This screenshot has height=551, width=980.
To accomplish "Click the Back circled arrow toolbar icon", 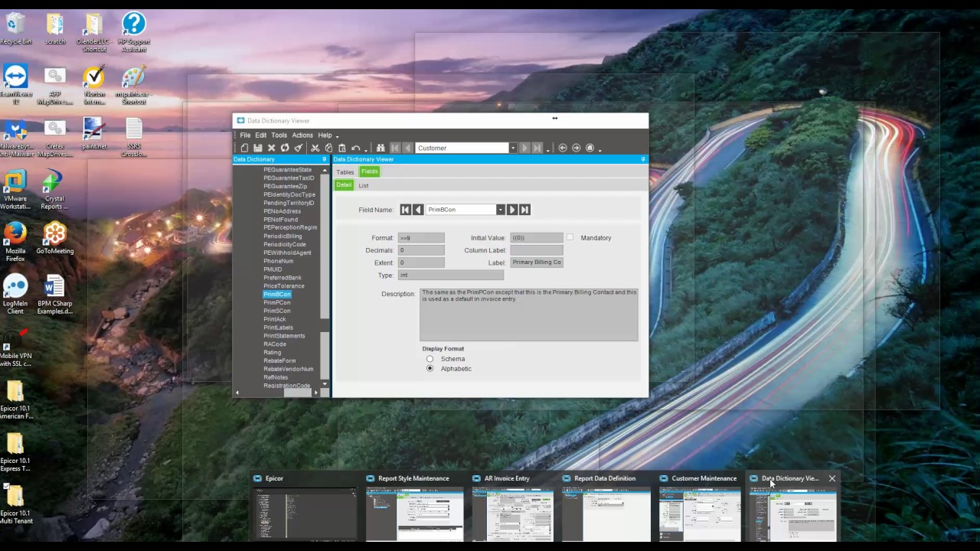I will click(563, 148).
